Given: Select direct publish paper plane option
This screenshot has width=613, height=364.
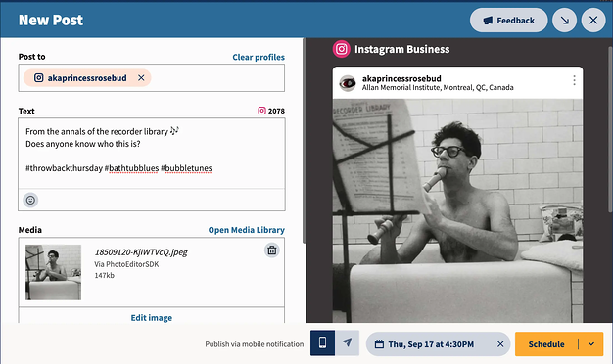Looking at the screenshot, I should (x=348, y=342).
